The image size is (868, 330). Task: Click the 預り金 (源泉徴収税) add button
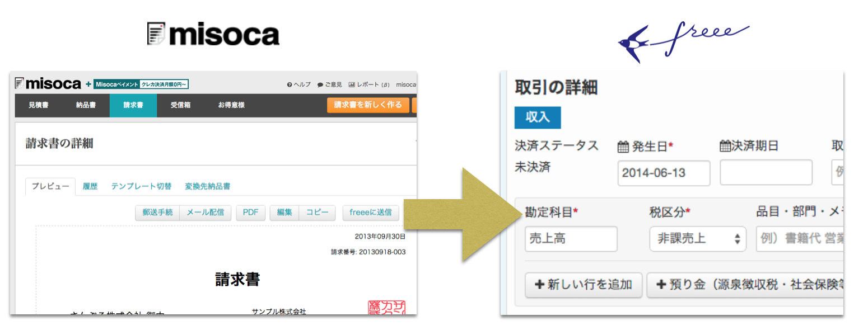click(x=745, y=285)
